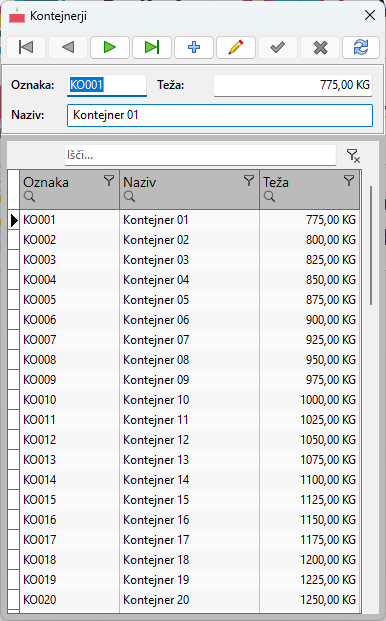Select the 1225,00 KG cell
The height and width of the screenshot is (621, 386).
coord(310,580)
